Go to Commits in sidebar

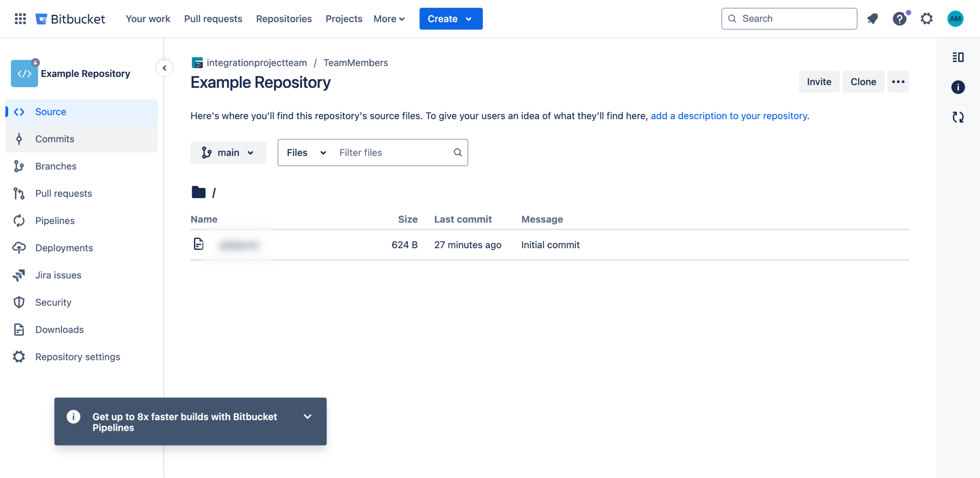(55, 139)
